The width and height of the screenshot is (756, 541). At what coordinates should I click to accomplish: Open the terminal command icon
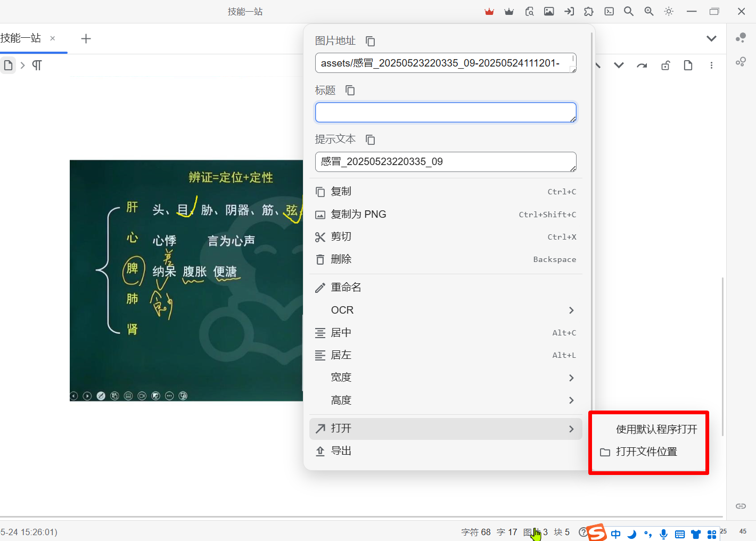coord(609,12)
